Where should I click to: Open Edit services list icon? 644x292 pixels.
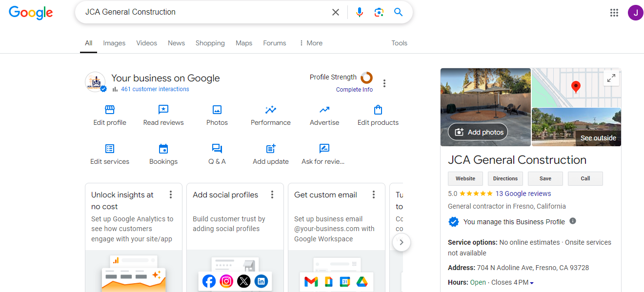[x=110, y=149]
